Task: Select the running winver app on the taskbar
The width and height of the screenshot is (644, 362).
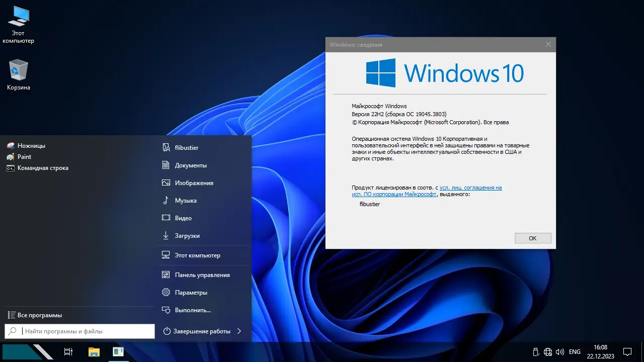Action: 118,352
